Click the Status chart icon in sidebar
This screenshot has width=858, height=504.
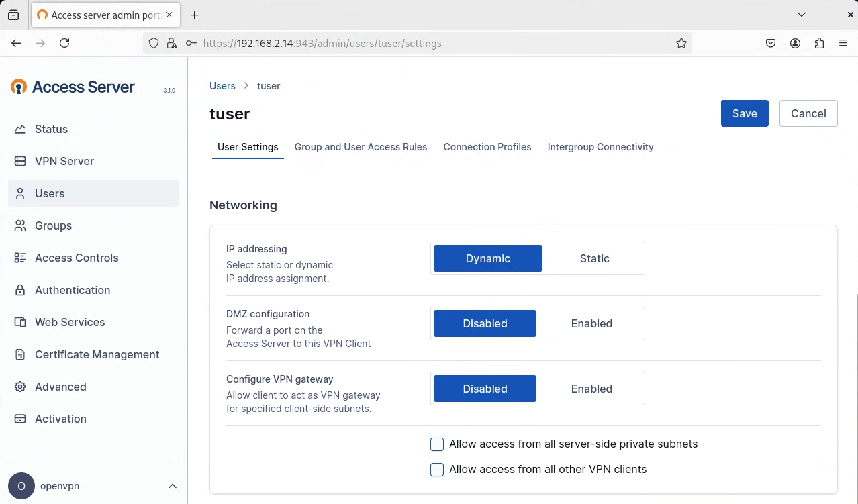coord(20,129)
